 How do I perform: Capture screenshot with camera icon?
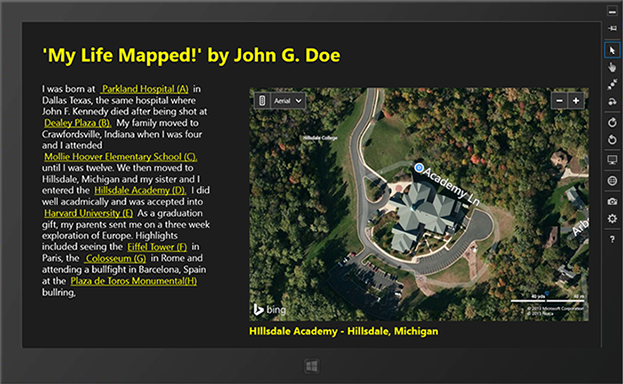coord(612,202)
